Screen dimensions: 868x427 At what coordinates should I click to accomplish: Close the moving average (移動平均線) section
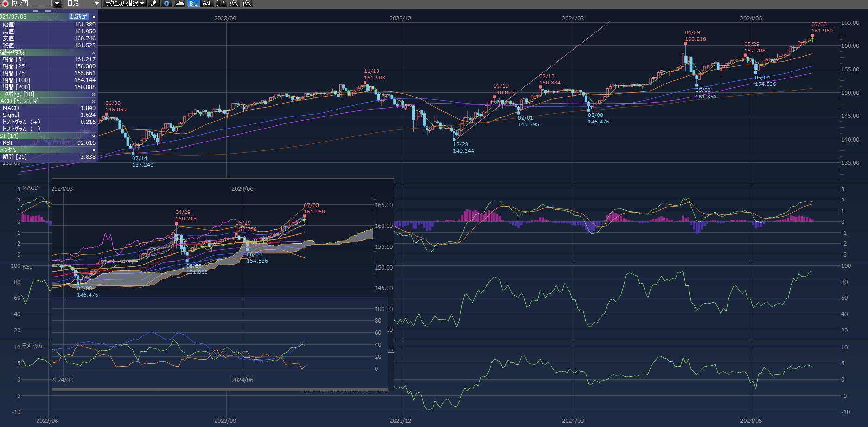tap(94, 52)
